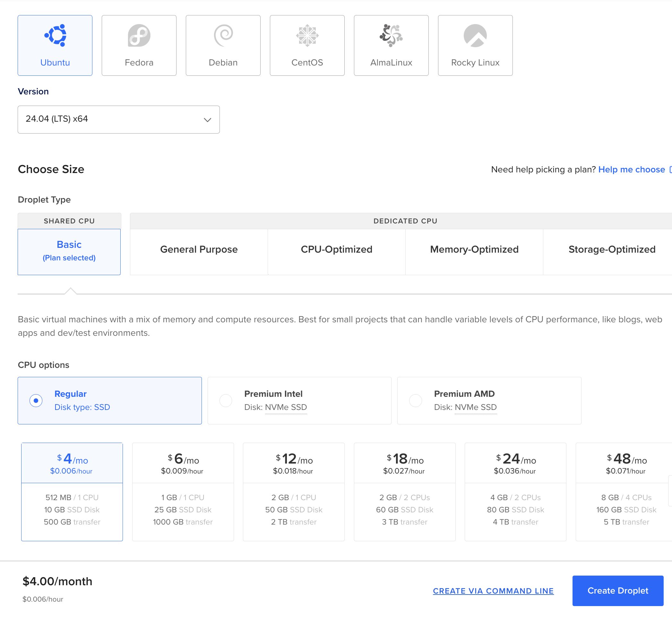Select the Rocky Linux operating system icon
The height and width of the screenshot is (617, 672).
tap(475, 38)
